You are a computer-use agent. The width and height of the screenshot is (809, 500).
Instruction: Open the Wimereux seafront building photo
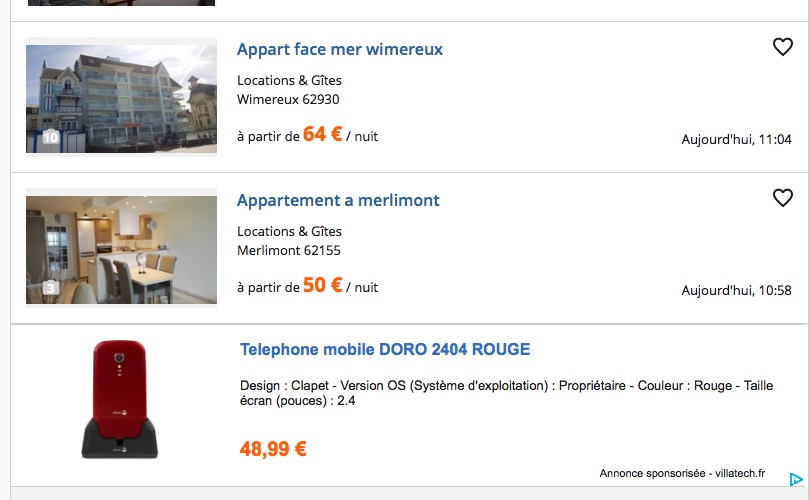pyautogui.click(x=121, y=98)
